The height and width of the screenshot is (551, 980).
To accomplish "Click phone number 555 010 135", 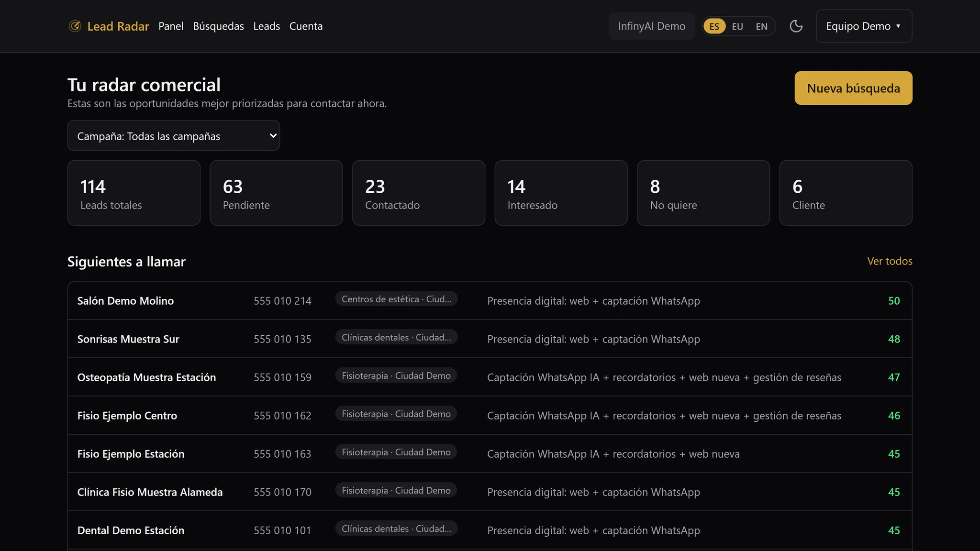I will pyautogui.click(x=282, y=339).
